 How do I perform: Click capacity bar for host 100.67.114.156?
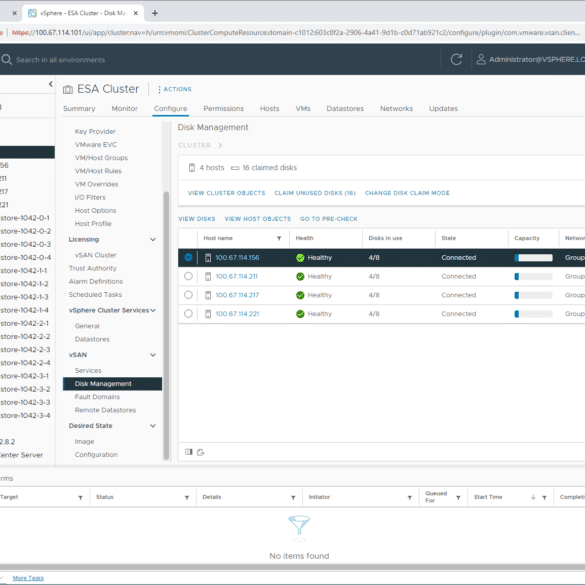tap(534, 258)
